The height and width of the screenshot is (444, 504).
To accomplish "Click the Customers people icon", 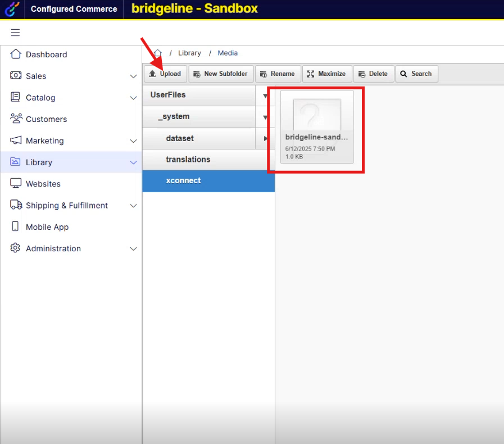I will 16,119.
